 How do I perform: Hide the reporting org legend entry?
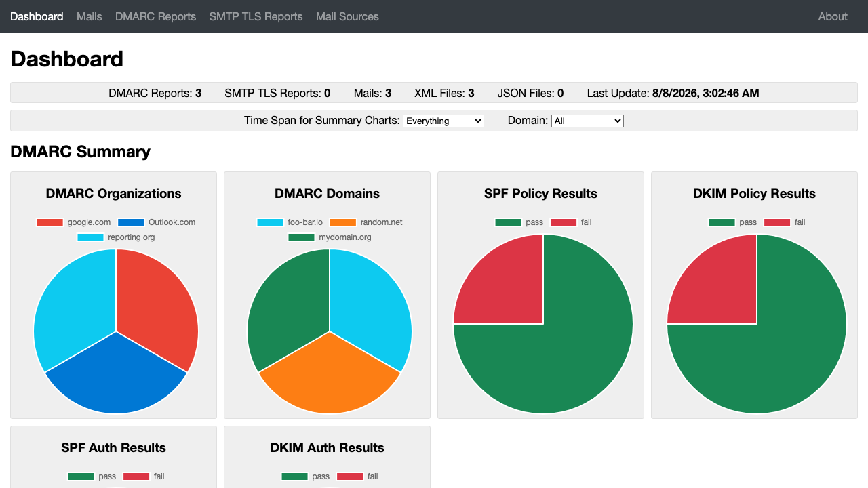115,237
